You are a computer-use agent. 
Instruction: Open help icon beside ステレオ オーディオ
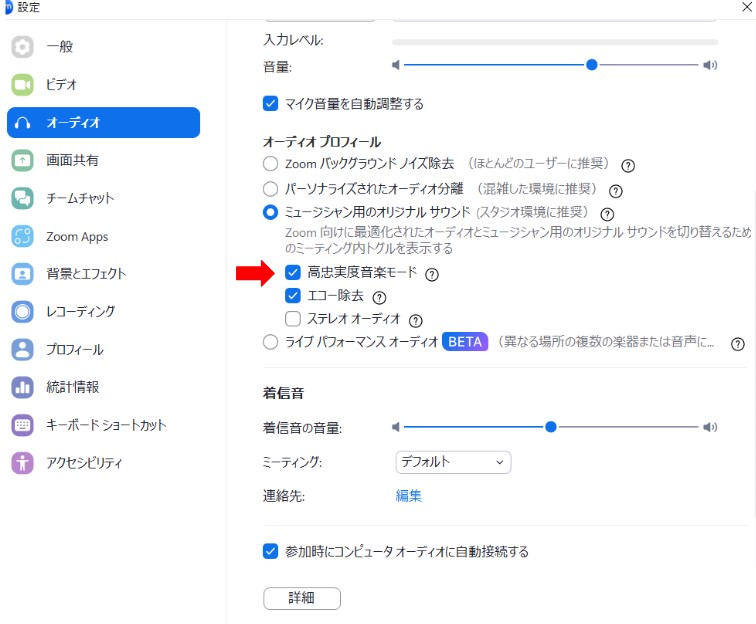(x=416, y=321)
